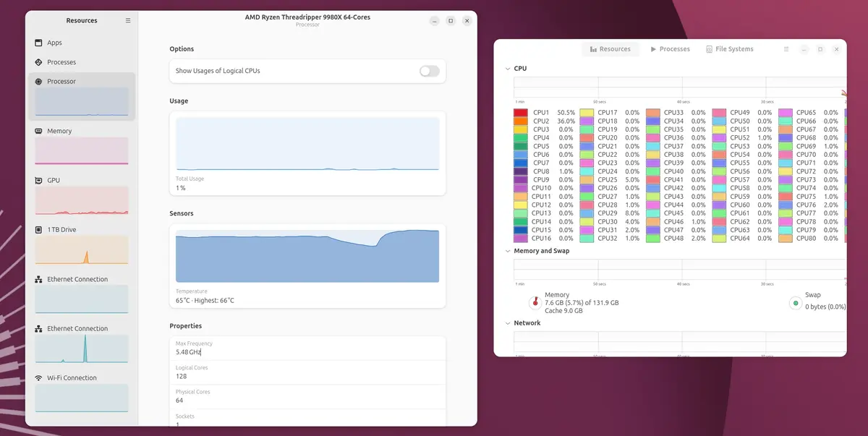Click the CPU52 color swatch
Image resolution: width=868 pixels, height=436 pixels.
(719, 137)
